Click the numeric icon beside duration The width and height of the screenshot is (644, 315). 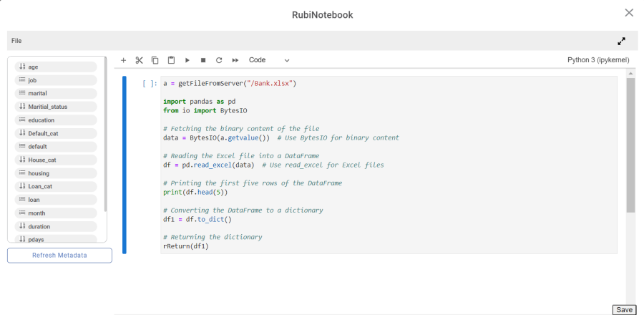tap(22, 226)
